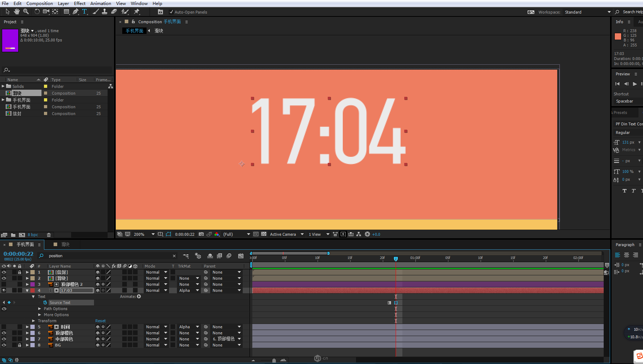
Task: Hide the 滑块 layer with its eye icon
Action: (4, 278)
